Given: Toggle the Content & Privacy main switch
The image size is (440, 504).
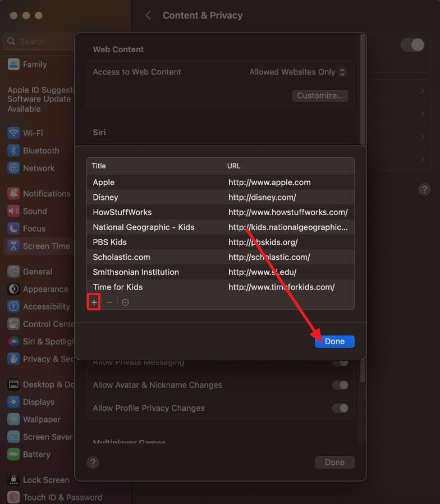Looking at the screenshot, I should pos(412,45).
